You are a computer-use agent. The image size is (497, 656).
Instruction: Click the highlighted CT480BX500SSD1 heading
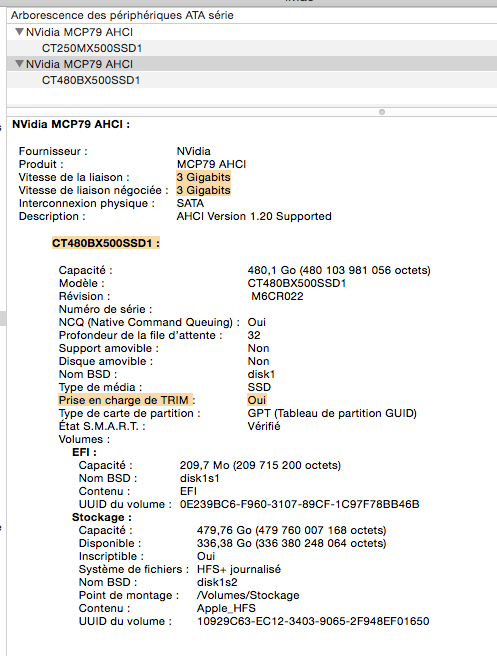point(106,243)
